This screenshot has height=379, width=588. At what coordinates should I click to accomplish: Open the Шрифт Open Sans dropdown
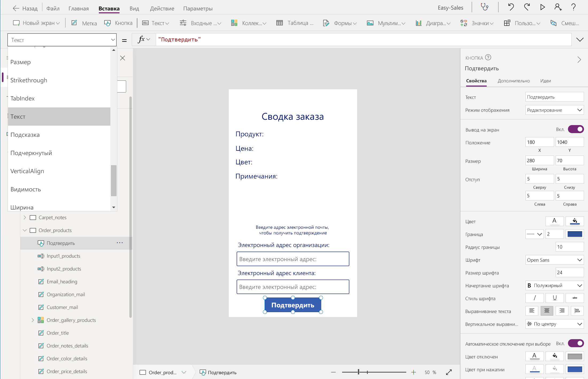coord(554,260)
